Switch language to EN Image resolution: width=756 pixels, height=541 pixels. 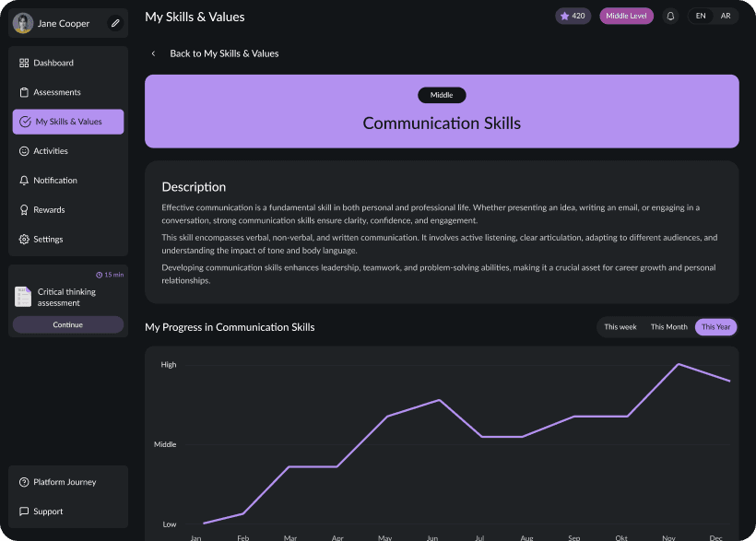coord(702,16)
